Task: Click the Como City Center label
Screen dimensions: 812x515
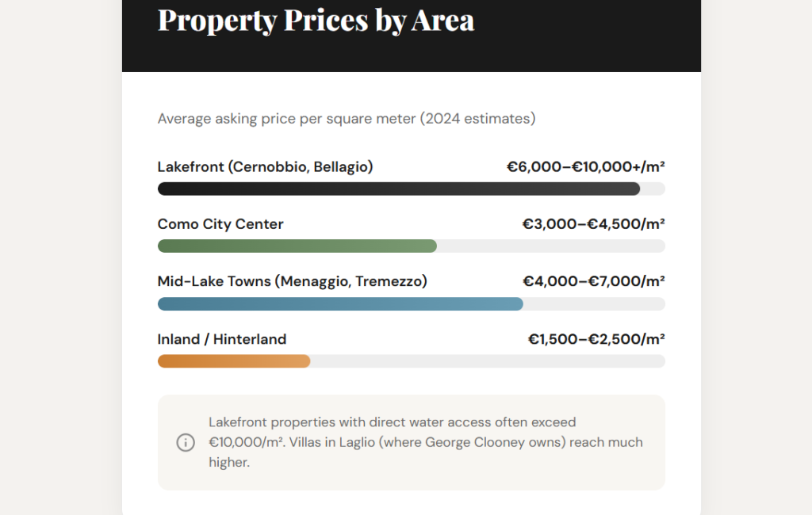Action: pyautogui.click(x=220, y=224)
